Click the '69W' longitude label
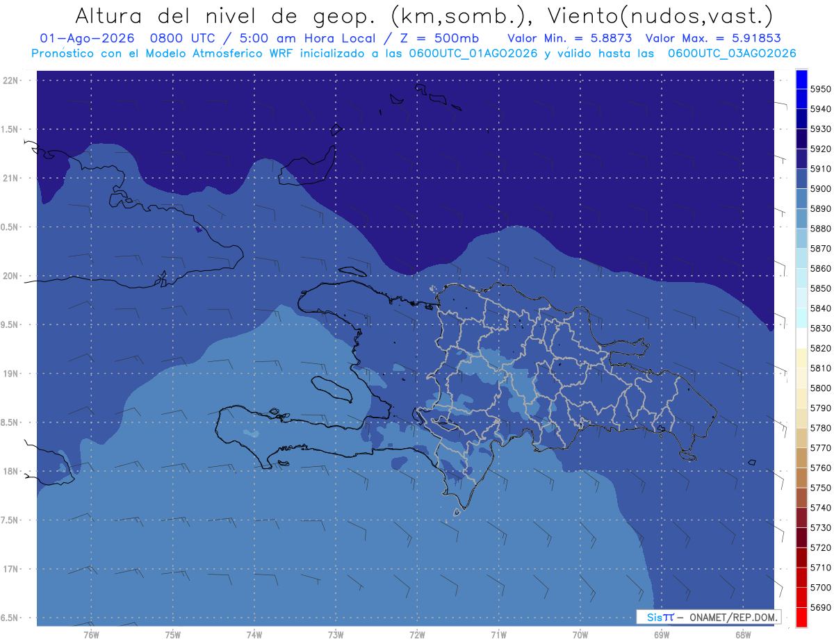The image size is (834, 644). (x=662, y=635)
